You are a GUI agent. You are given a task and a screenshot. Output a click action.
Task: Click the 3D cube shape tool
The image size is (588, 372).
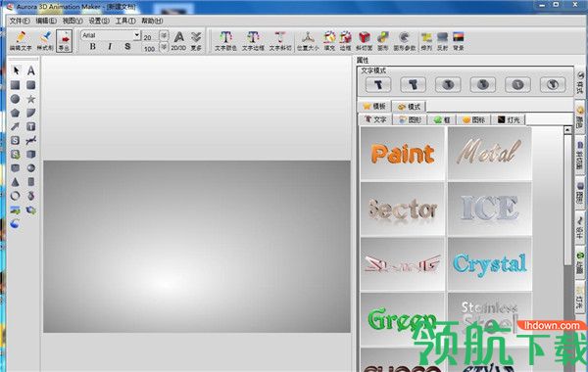click(x=31, y=154)
